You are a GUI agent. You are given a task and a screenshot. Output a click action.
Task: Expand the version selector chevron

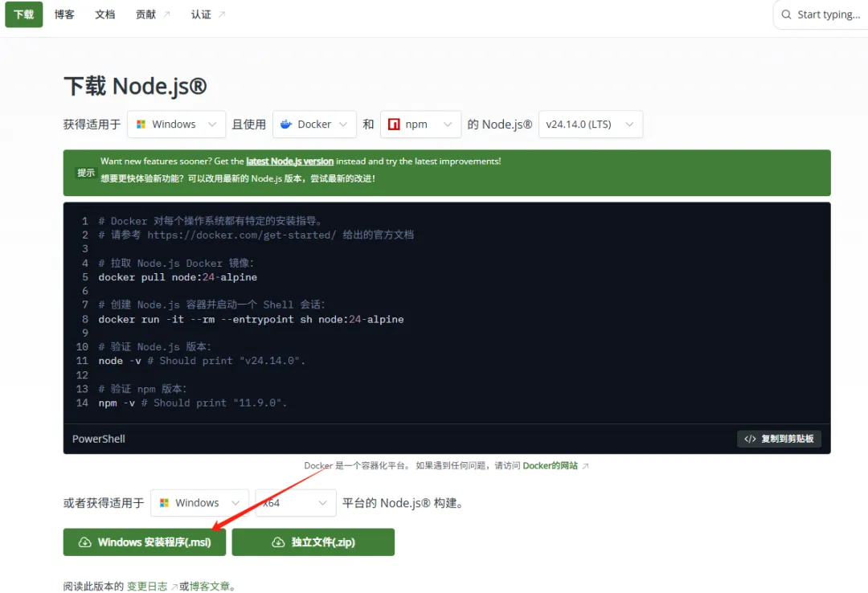pyautogui.click(x=629, y=124)
